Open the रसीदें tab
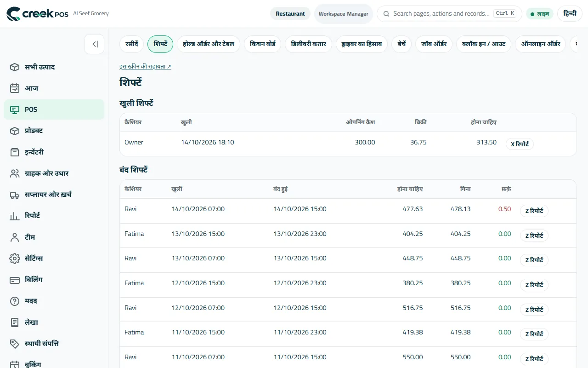 point(132,44)
